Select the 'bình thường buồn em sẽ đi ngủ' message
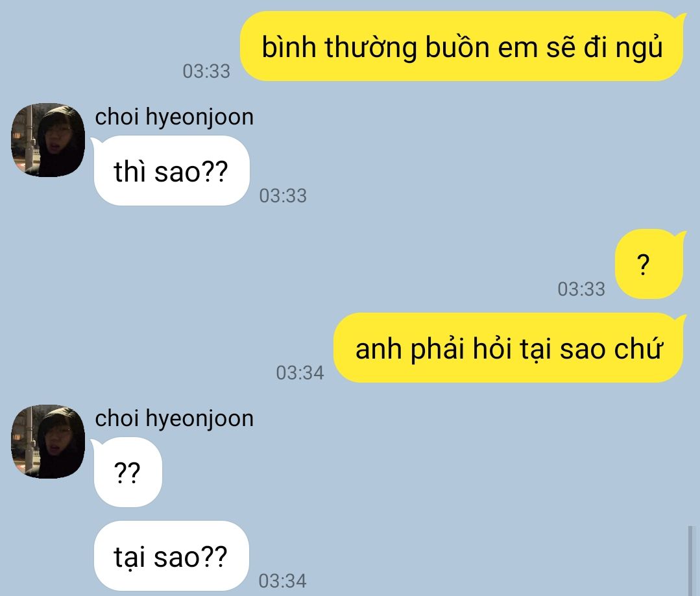Image resolution: width=700 pixels, height=596 pixels. (x=462, y=47)
